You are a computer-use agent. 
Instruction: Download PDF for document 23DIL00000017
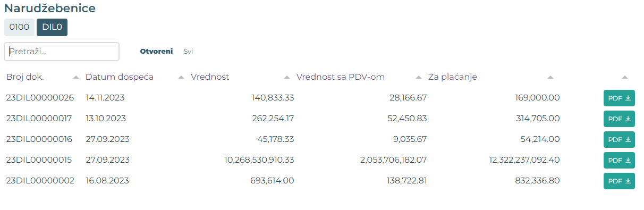tap(619, 119)
